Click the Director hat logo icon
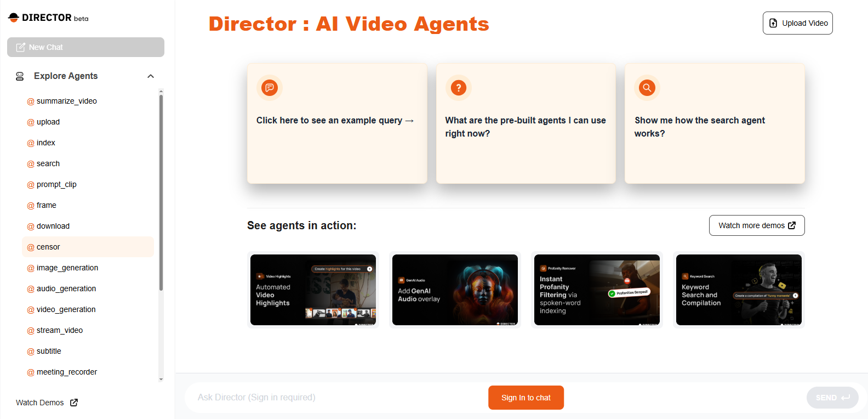The width and height of the screenshot is (868, 419). tap(14, 18)
